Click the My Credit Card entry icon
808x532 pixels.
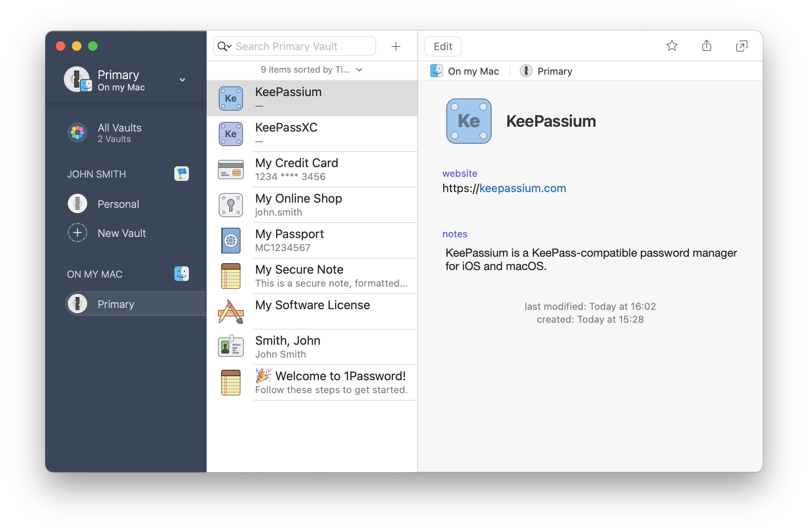pyautogui.click(x=231, y=169)
